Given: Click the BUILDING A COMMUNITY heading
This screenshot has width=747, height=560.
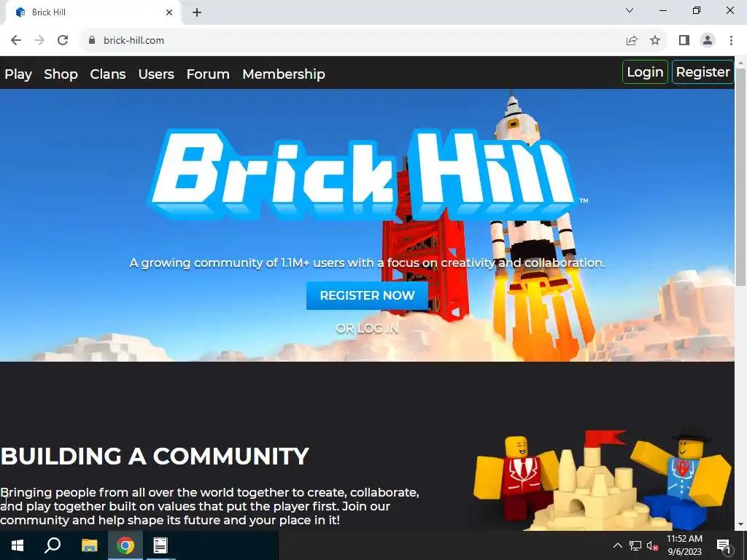Looking at the screenshot, I should 155,456.
